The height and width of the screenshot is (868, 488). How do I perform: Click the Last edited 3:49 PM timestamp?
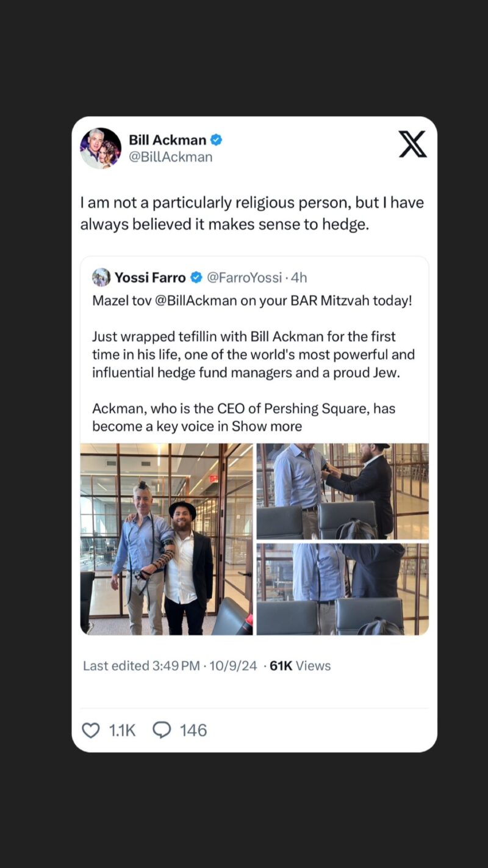point(142,666)
